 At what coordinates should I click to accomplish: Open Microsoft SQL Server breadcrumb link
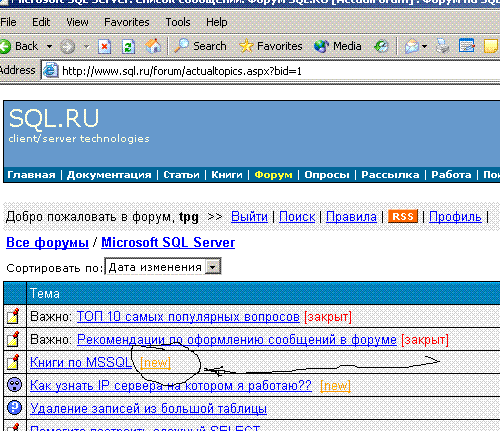(168, 242)
